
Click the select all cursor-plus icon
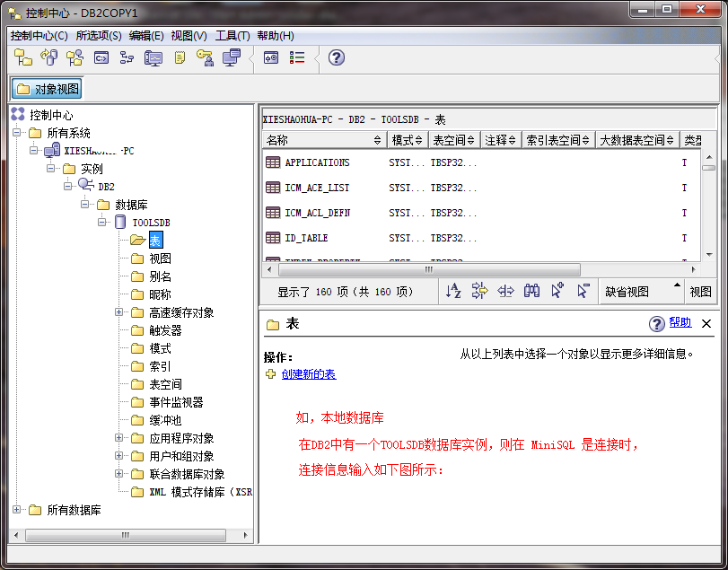pos(557,290)
